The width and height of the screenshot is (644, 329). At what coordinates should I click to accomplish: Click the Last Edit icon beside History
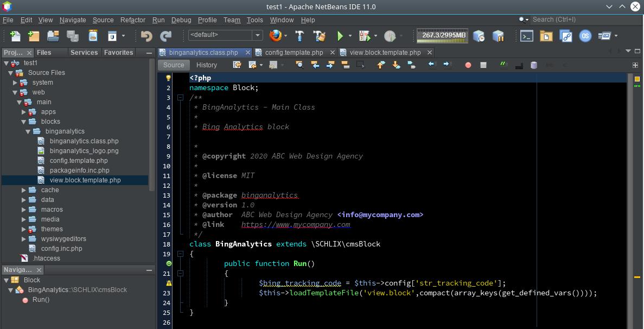(237, 65)
